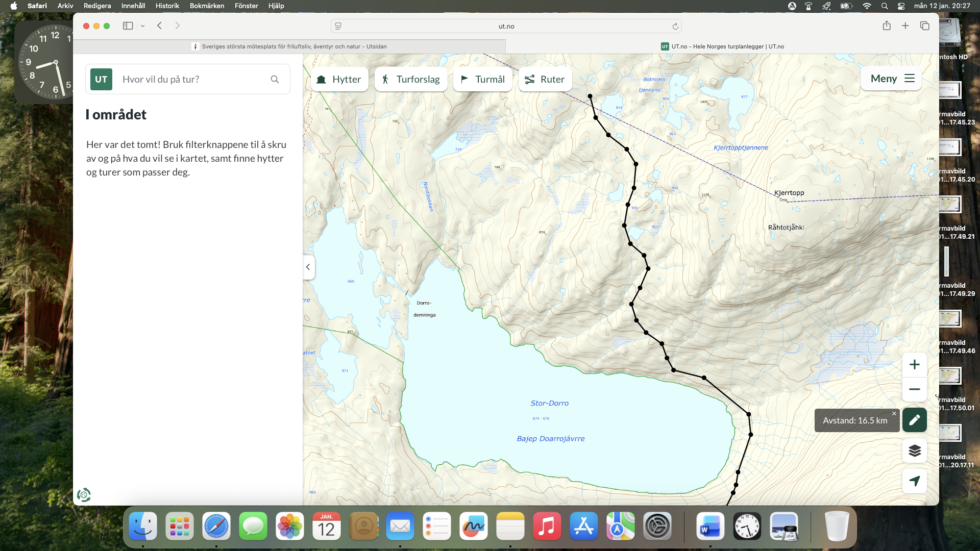
Task: Open the map layers icon
Action: tap(914, 450)
